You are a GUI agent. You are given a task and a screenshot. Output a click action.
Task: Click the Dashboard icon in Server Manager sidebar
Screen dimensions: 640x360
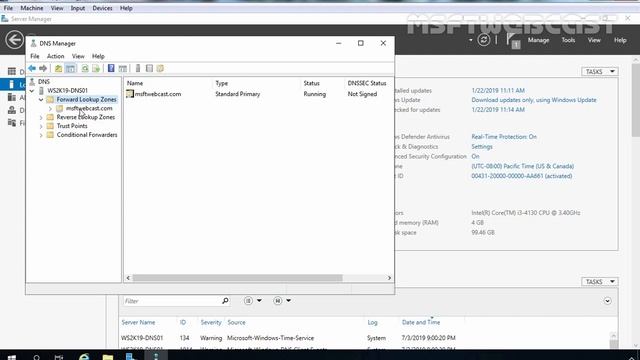pyautogui.click(x=12, y=72)
